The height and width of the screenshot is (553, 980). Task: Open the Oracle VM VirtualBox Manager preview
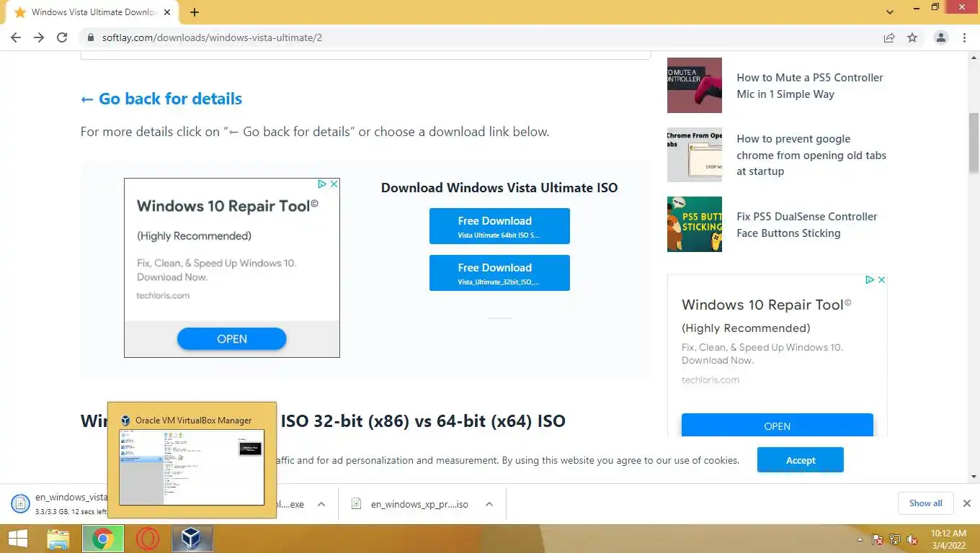tap(192, 460)
